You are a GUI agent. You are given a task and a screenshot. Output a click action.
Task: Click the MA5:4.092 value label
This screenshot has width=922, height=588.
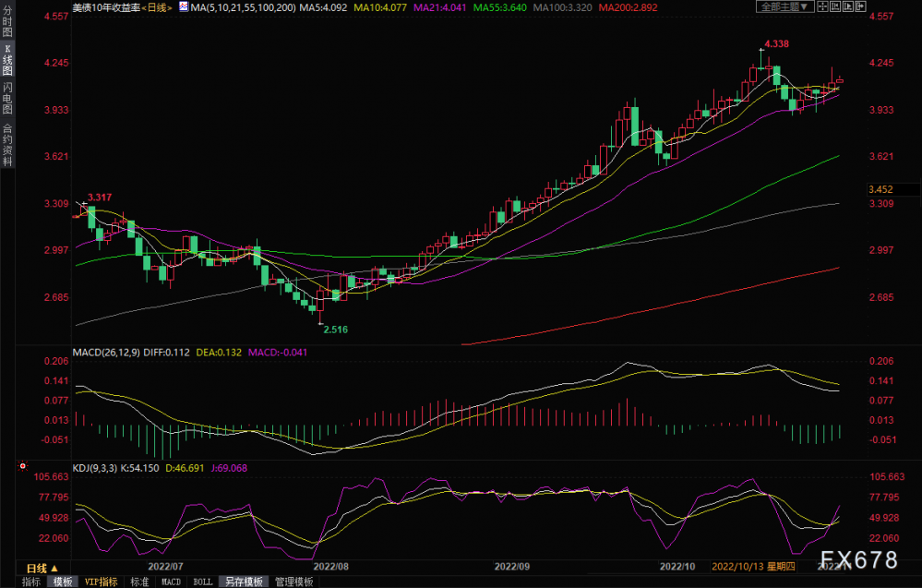pyautogui.click(x=323, y=7)
